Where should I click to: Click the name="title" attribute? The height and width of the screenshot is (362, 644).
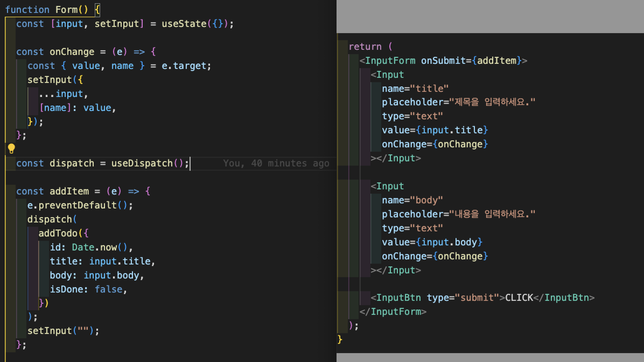point(415,89)
